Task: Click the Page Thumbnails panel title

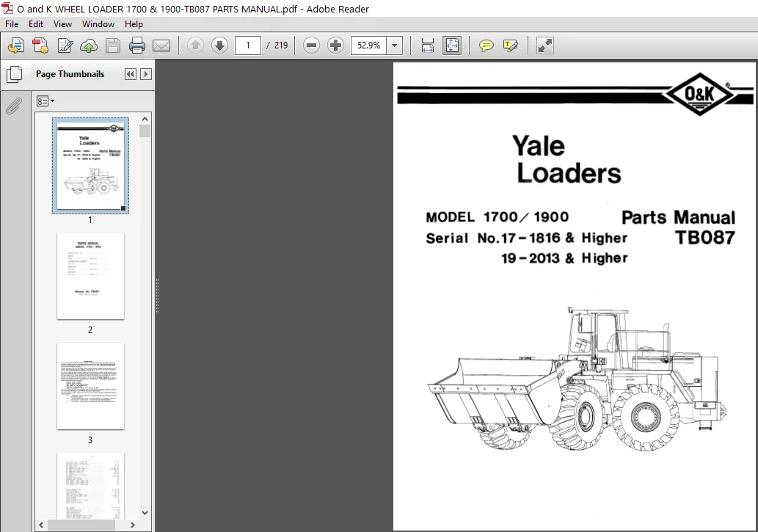Action: tap(70, 74)
